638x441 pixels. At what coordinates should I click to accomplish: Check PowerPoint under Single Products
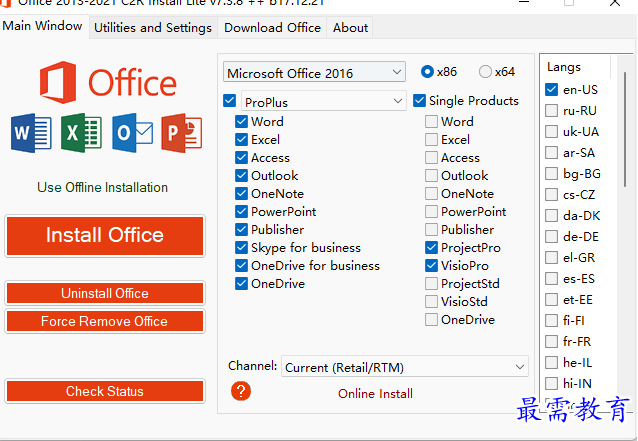pos(431,211)
